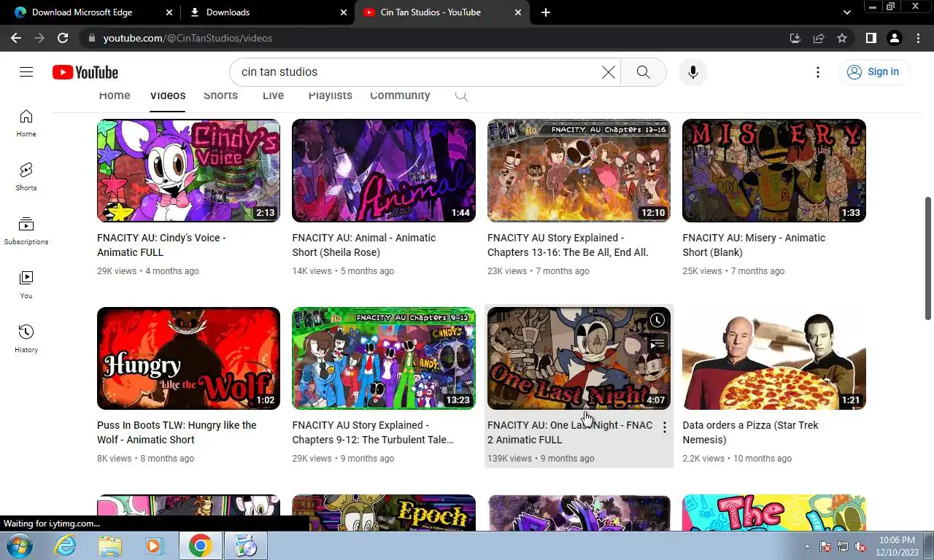Viewport: 934px width, 560px height.
Task: Bookmark this page with star icon
Action: [842, 38]
